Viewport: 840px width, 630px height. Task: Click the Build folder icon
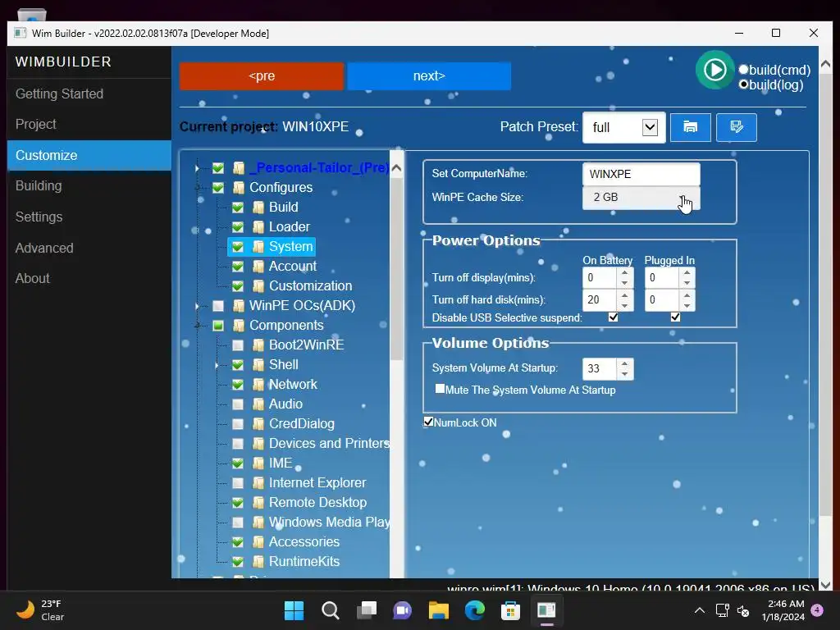pos(258,208)
